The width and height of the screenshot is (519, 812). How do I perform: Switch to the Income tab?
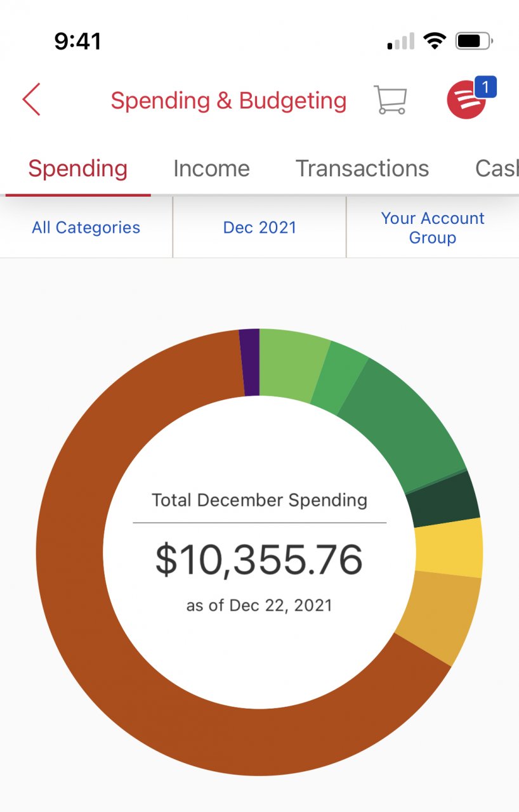click(x=211, y=169)
